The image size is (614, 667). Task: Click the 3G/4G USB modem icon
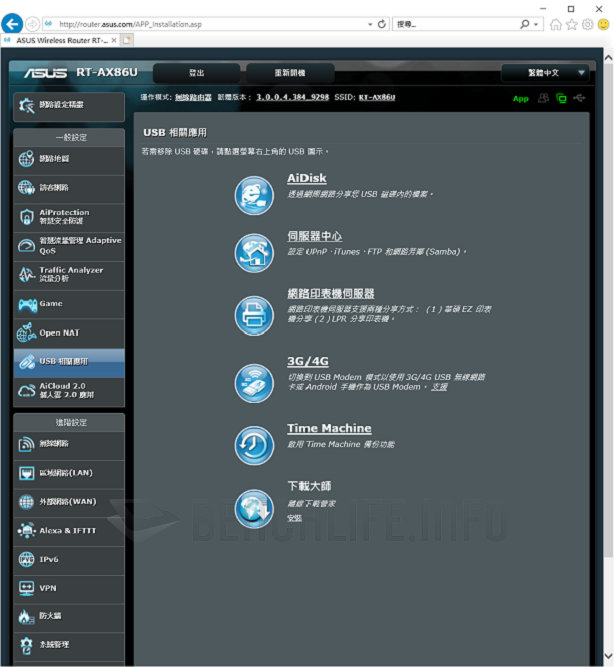(254, 383)
